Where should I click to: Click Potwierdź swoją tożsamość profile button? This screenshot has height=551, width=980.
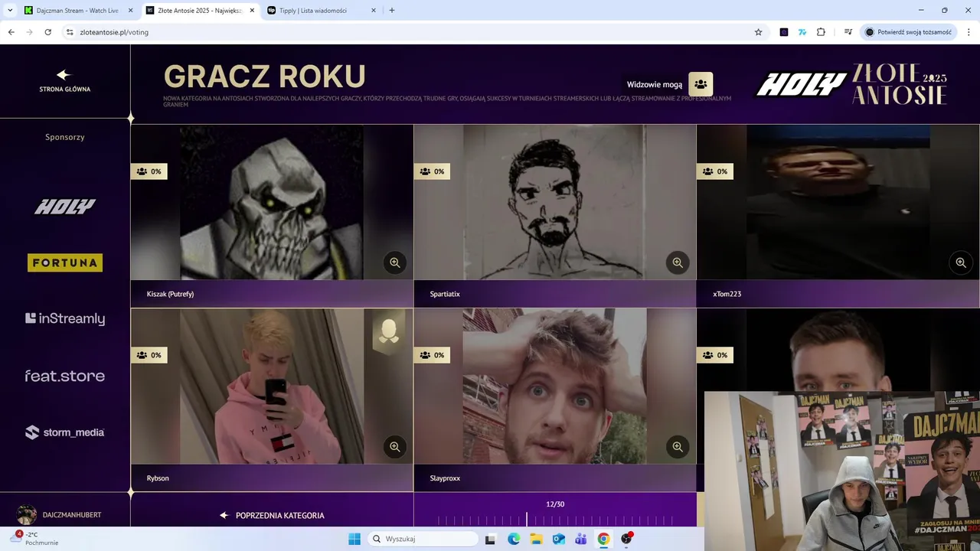click(909, 32)
